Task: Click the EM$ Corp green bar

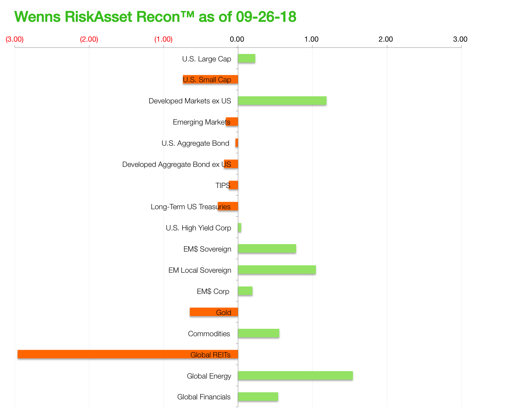Action: click(x=245, y=291)
